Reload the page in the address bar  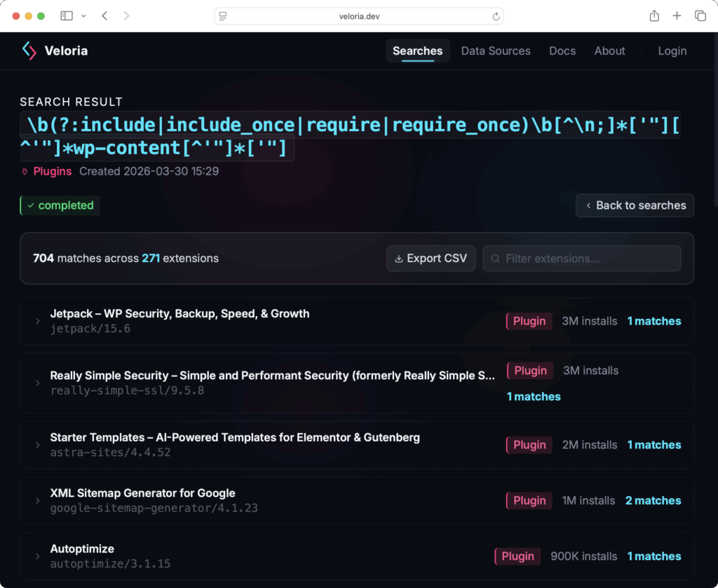point(496,16)
